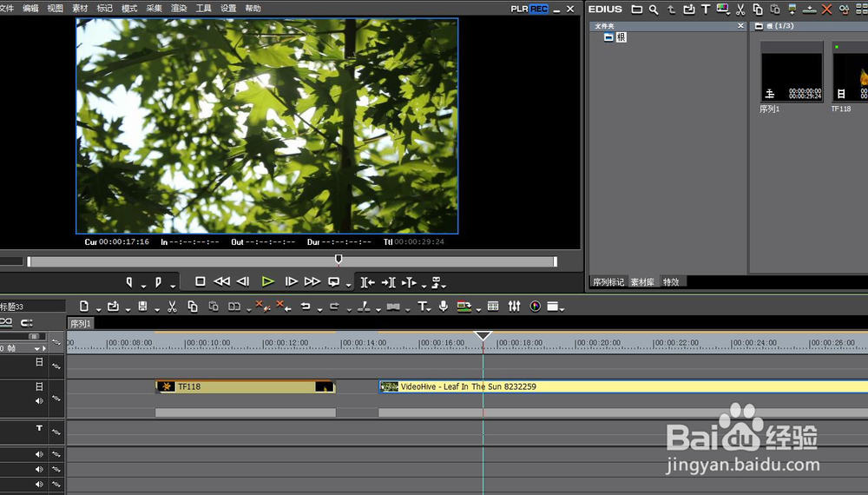Open dropdown arrow next to Redo
868x495 pixels.
coord(349,309)
